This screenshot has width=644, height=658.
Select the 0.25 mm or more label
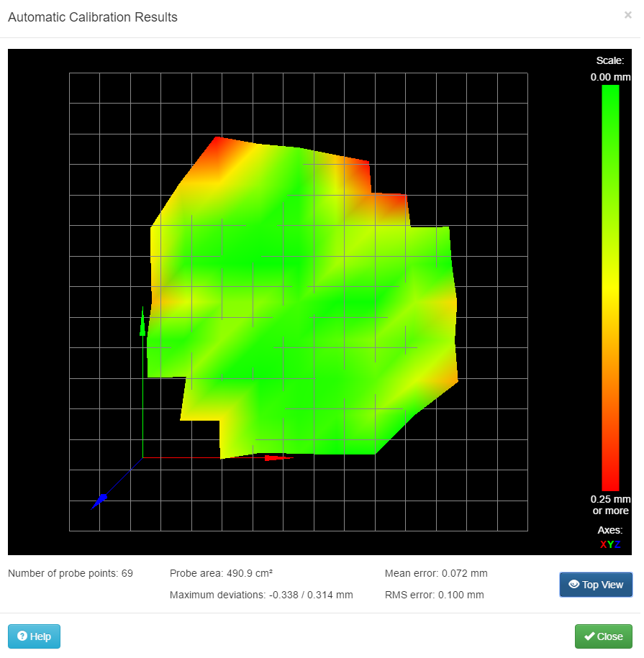click(x=610, y=505)
